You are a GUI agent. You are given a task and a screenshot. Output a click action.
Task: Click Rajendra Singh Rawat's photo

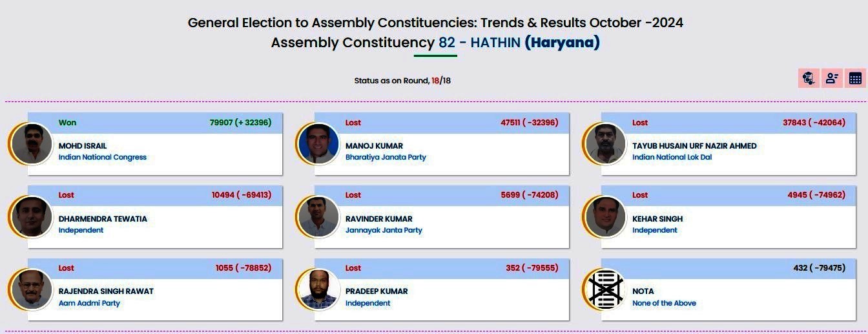32,289
